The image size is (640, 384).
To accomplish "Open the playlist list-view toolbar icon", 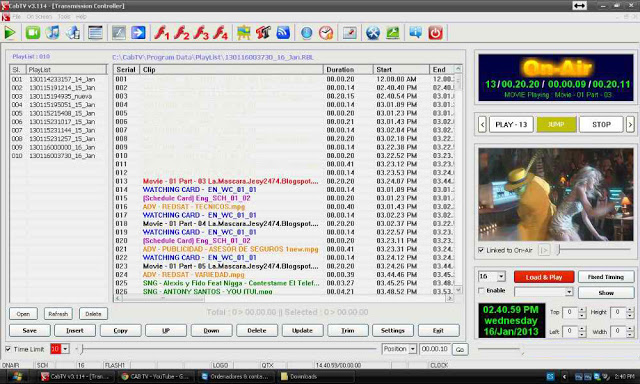I will pyautogui.click(x=95, y=33).
